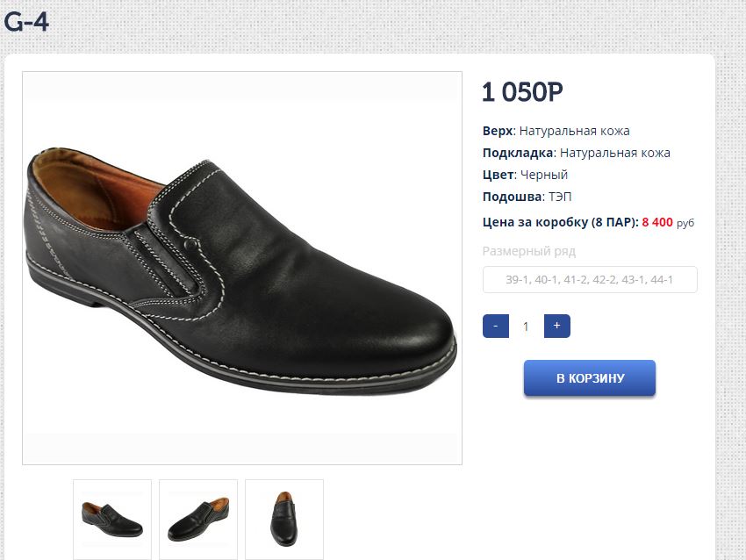
Task: Open the first side-view shoe thumbnail
Action: click(x=112, y=519)
